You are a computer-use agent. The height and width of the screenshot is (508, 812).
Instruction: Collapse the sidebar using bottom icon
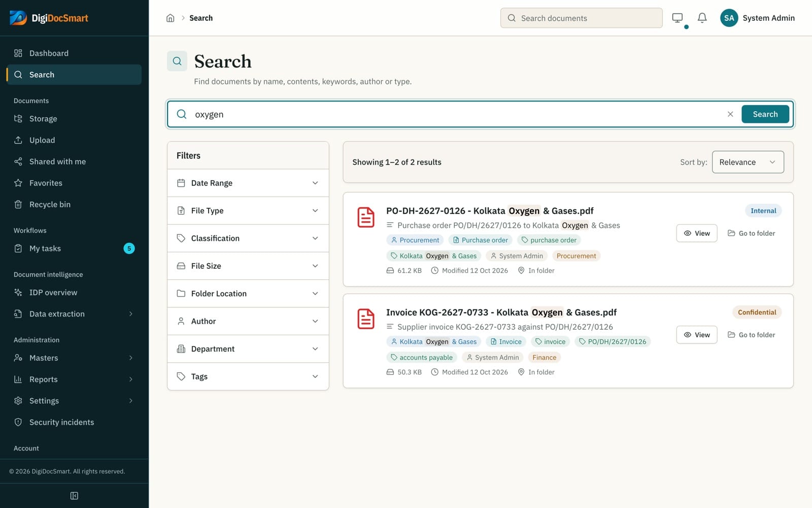[74, 495]
